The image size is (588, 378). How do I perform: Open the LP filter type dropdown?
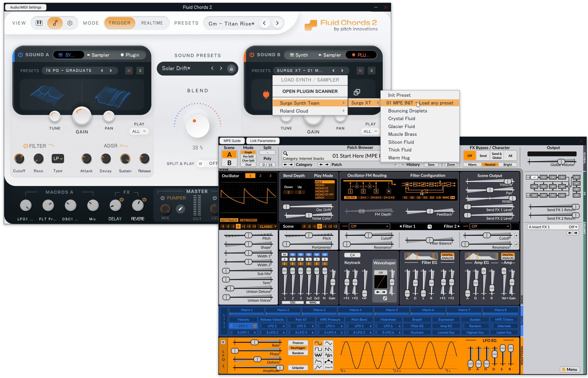[x=58, y=159]
